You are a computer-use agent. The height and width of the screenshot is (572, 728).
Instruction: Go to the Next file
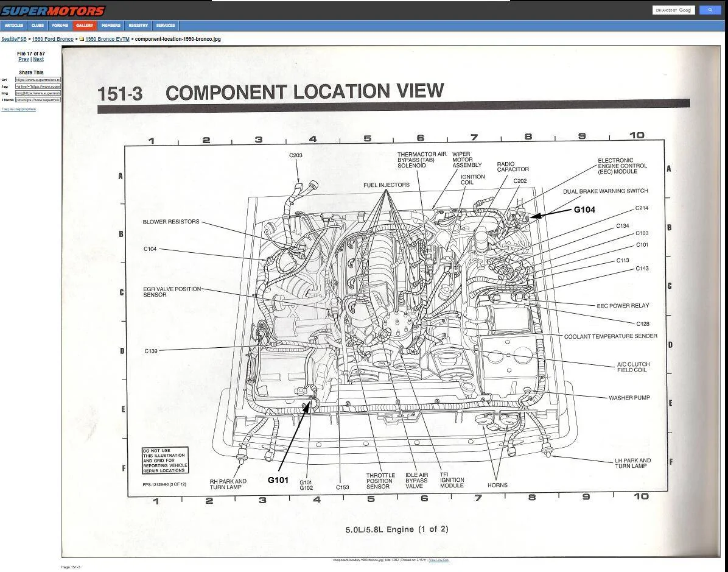click(x=38, y=58)
